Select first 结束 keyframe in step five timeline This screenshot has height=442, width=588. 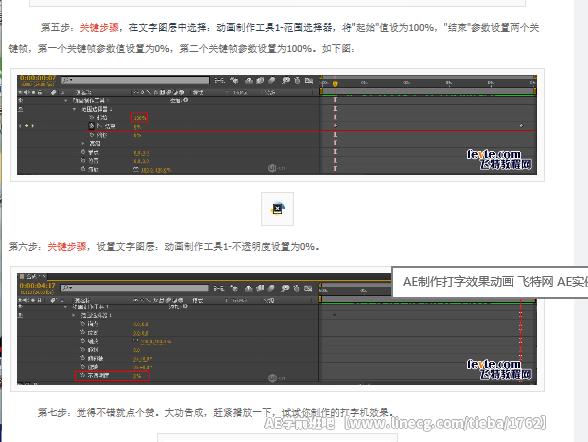tap(336, 126)
